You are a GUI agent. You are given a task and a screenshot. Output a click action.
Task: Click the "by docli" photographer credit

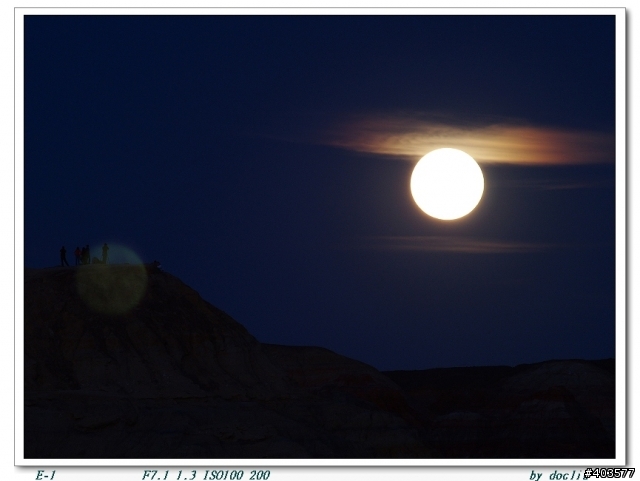pyautogui.click(x=557, y=475)
